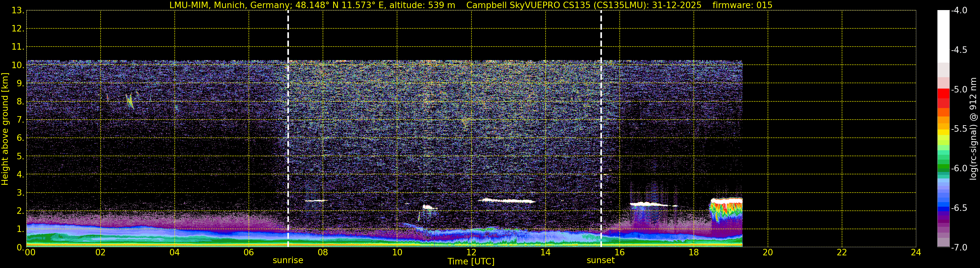The height and width of the screenshot is (268, 980).
Task: Click the 'Height above ground [km]' axis label
Action: pos(5,129)
